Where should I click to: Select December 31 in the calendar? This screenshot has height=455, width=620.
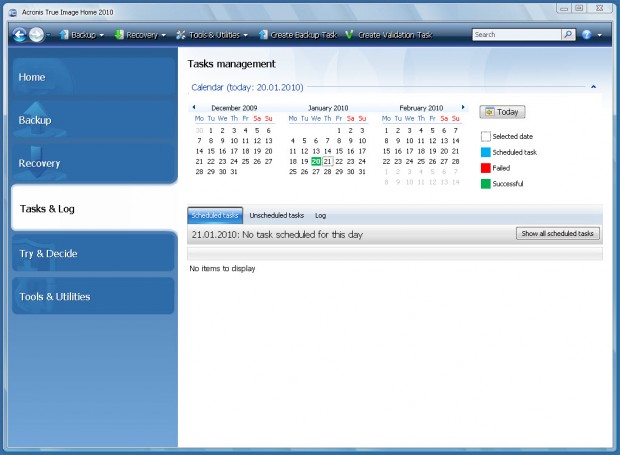pos(234,172)
